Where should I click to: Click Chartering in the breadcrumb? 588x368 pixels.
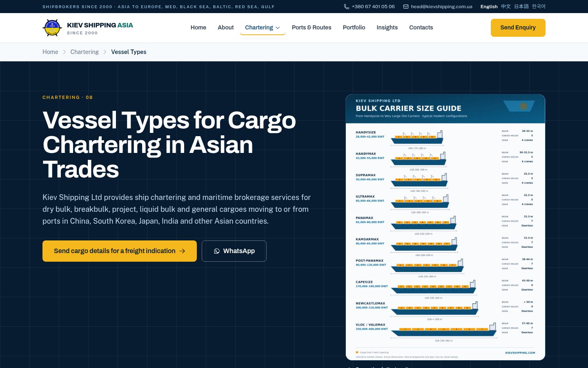click(85, 52)
